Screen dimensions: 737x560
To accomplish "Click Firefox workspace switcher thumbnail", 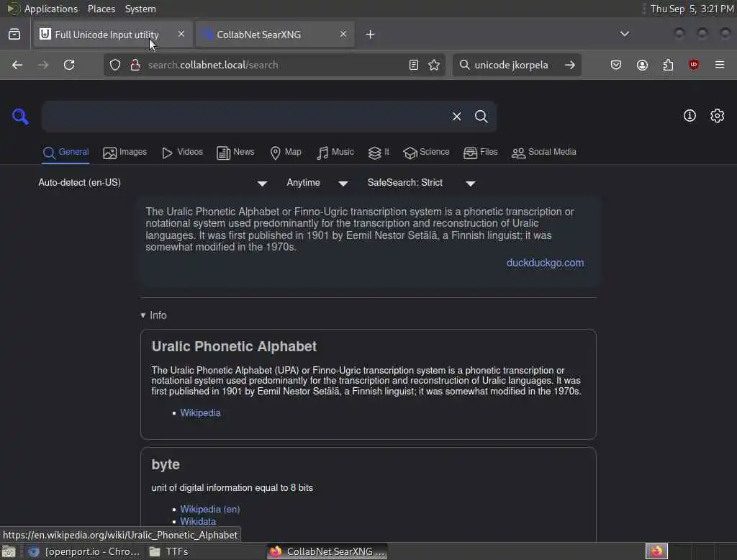I will 656,551.
